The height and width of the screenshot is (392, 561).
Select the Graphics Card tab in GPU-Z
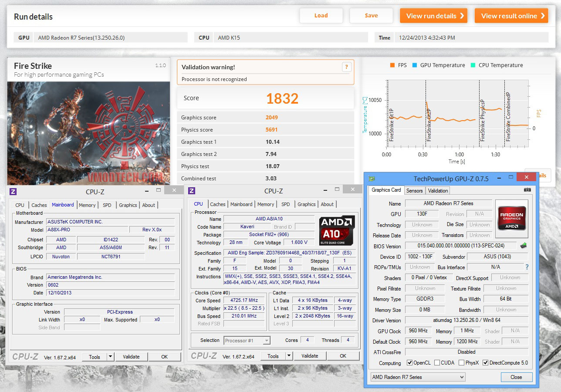click(x=386, y=190)
